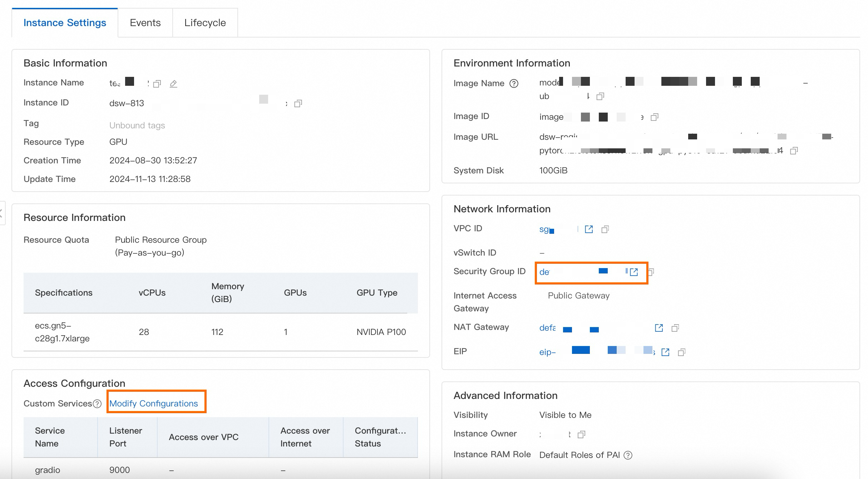Viewport: 868px width, 479px height.
Task: Copy the Image ID
Action: coord(654,117)
